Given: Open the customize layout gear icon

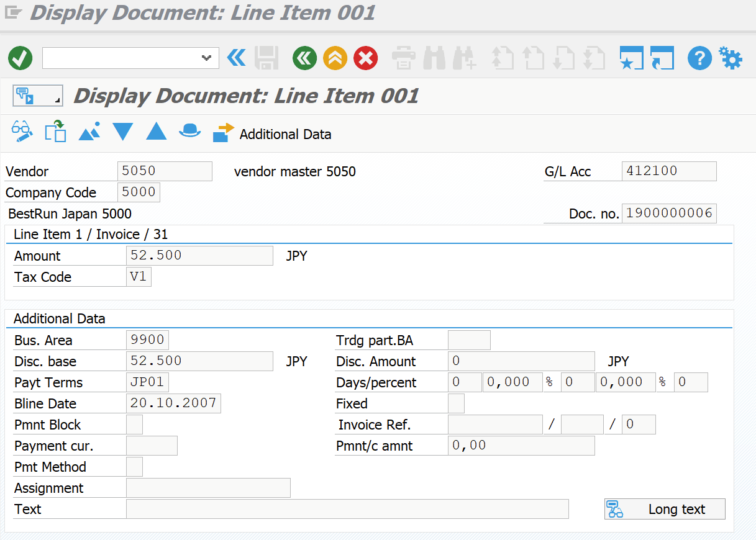Looking at the screenshot, I should [729, 58].
